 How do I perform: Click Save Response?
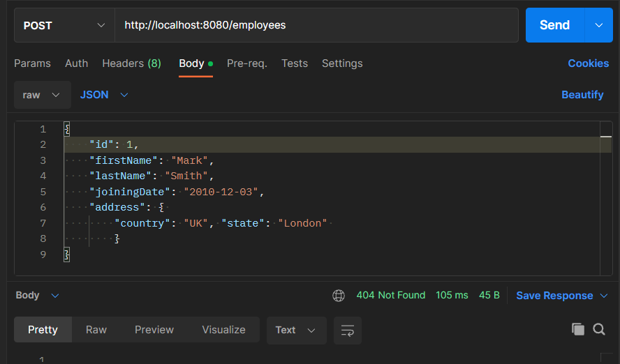[554, 296]
